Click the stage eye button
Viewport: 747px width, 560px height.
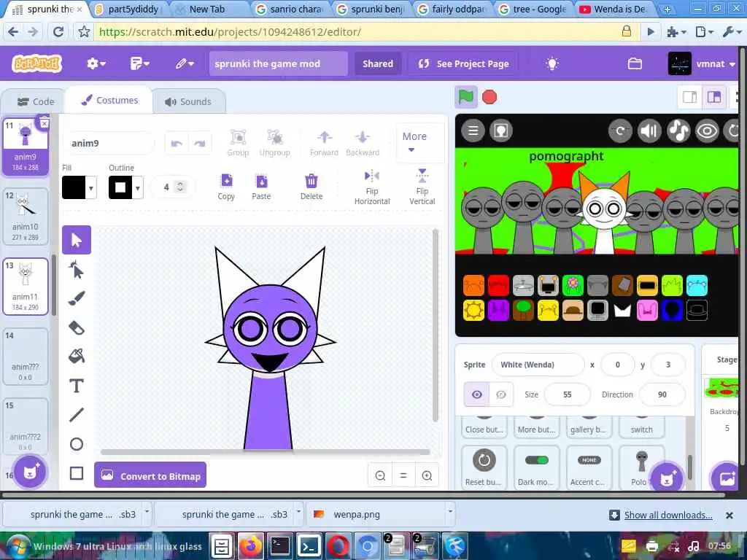707,131
